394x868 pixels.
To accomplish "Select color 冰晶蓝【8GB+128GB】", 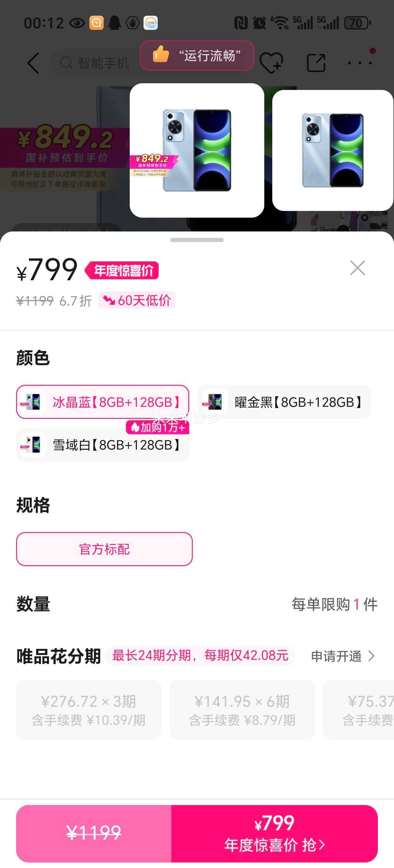I will coord(103,402).
